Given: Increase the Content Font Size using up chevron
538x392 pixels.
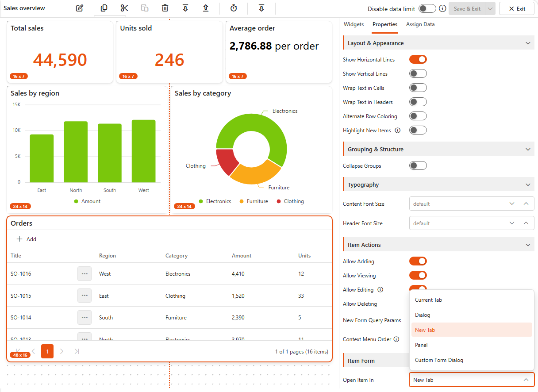Looking at the screenshot, I should [x=526, y=204].
